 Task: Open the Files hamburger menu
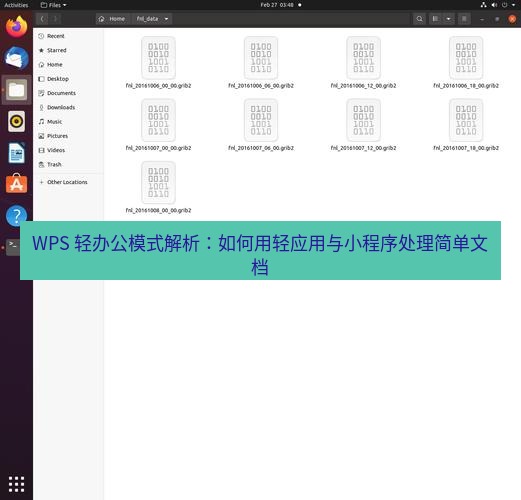click(464, 19)
